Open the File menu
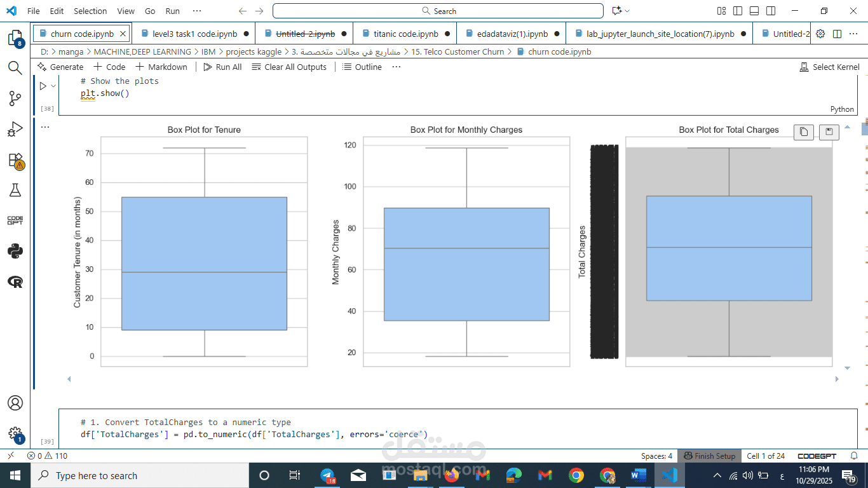This screenshot has width=868, height=488. 34,11
